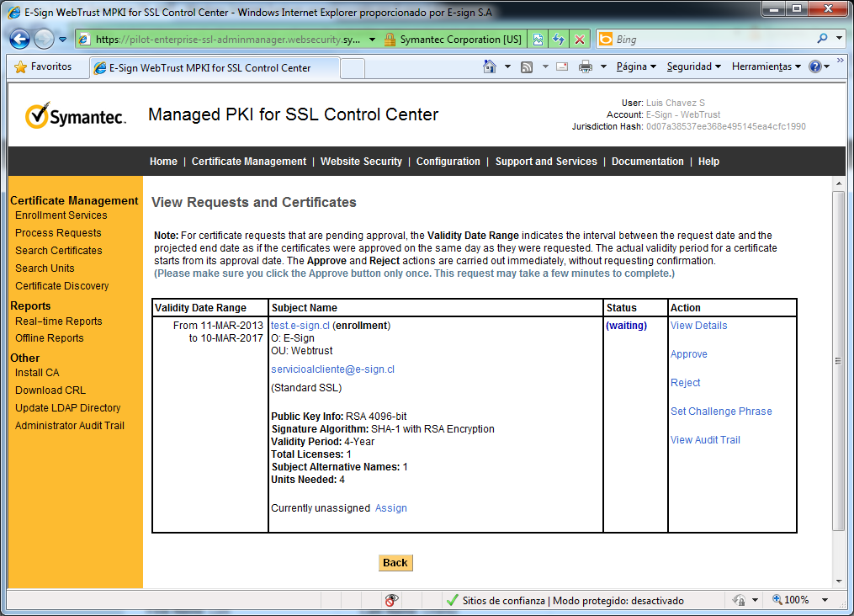This screenshot has height=616, width=854.
Task: Click the Refresh page icon
Action: pyautogui.click(x=558, y=40)
